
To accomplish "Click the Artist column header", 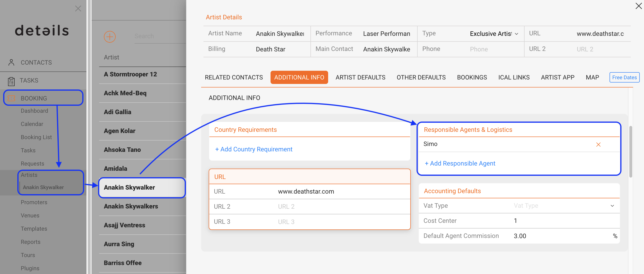I will 111,58.
